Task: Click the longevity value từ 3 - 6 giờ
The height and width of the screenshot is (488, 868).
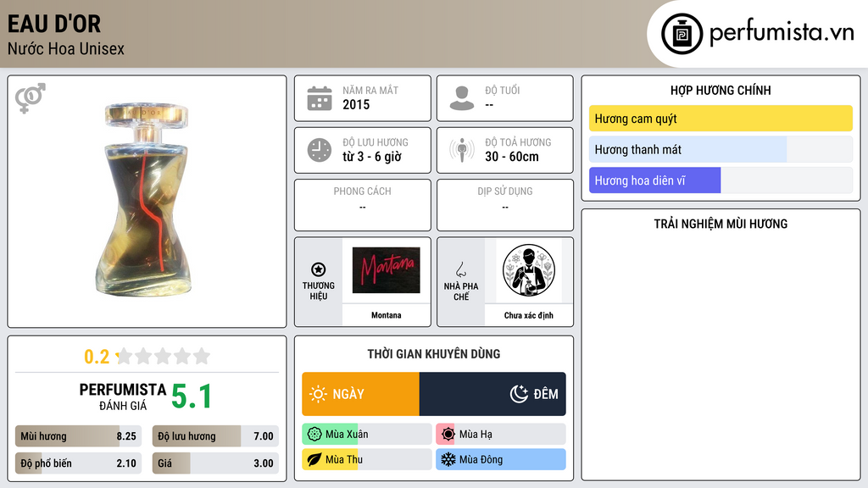Action: click(x=372, y=157)
